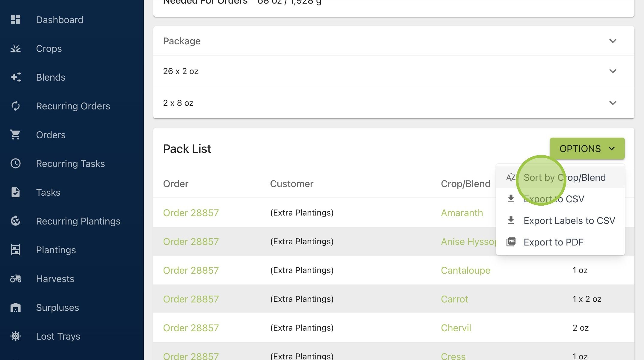Image resolution: width=644 pixels, height=360 pixels.
Task: Click the Lost Trays icon
Action: point(16,336)
